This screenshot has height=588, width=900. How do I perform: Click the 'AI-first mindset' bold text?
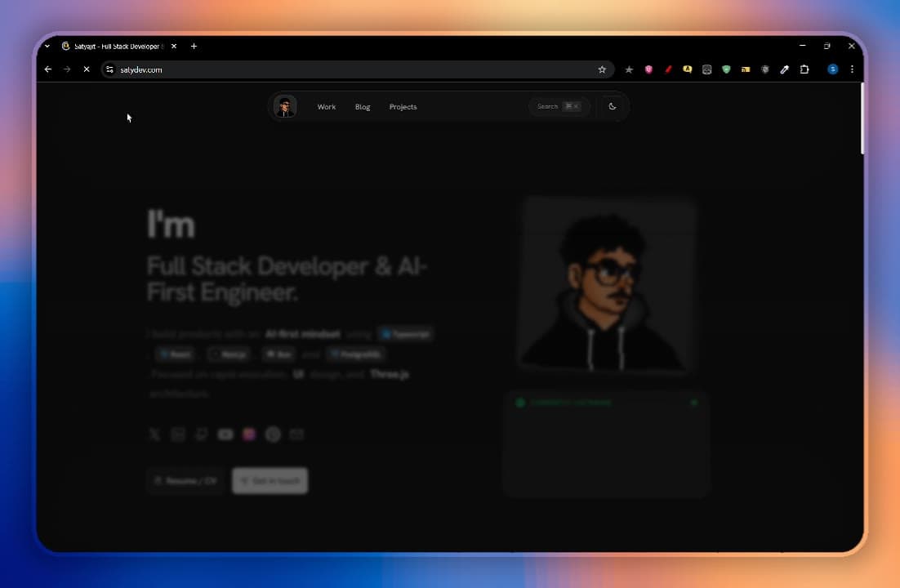coord(302,334)
